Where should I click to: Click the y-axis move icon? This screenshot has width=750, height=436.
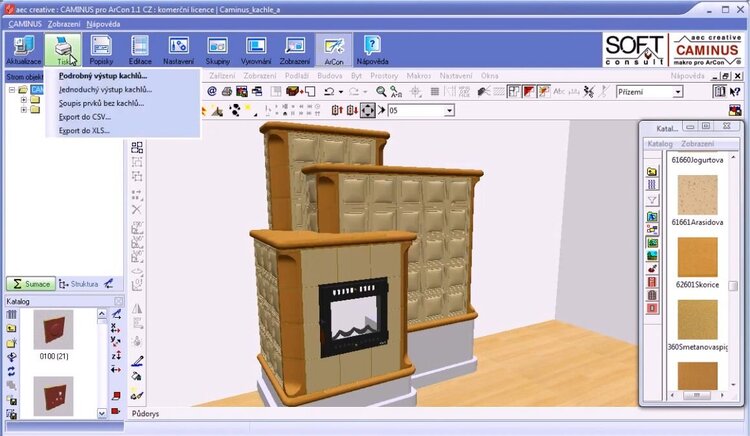click(x=116, y=341)
